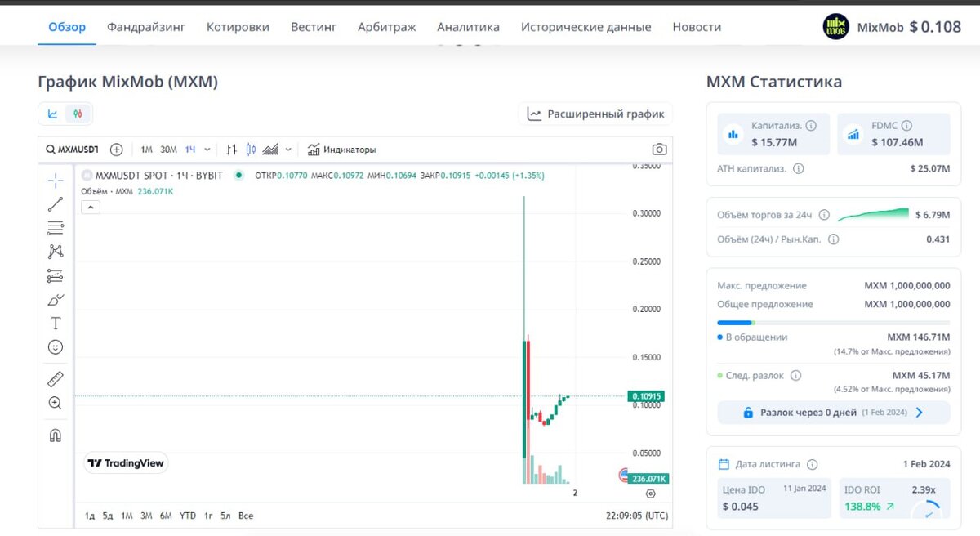Open the Фандрайзинг tab

(146, 27)
